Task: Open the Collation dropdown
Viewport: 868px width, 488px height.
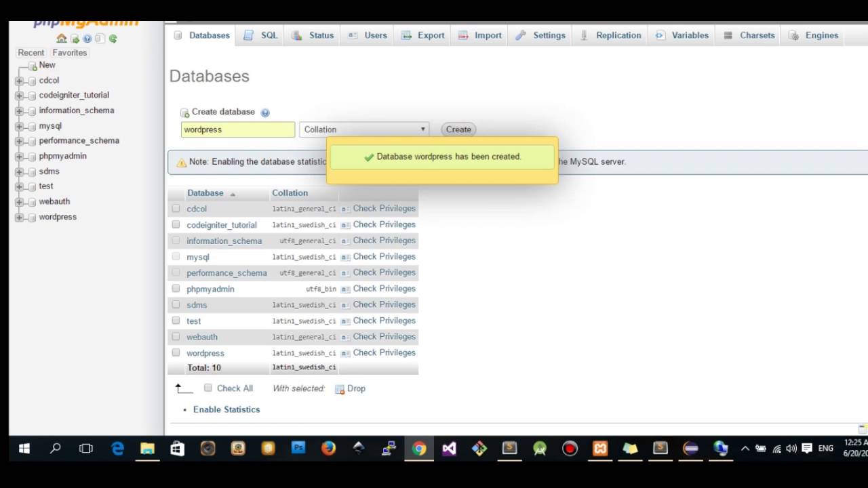Action: [x=364, y=129]
